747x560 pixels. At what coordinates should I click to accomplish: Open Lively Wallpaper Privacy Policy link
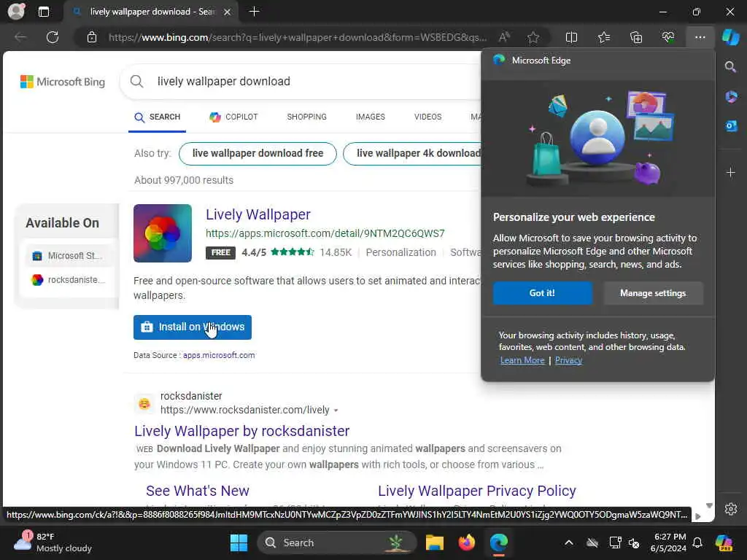click(477, 491)
